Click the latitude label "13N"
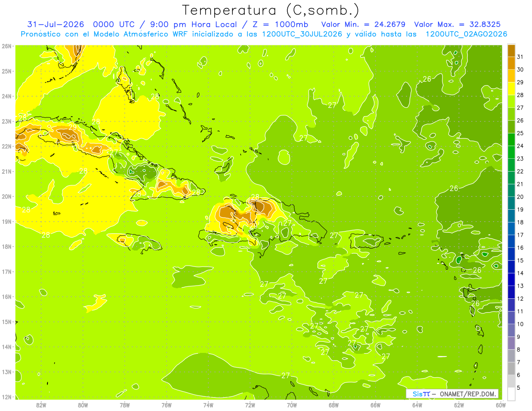Image resolution: width=532 pixels, height=411 pixels. pos(7,372)
